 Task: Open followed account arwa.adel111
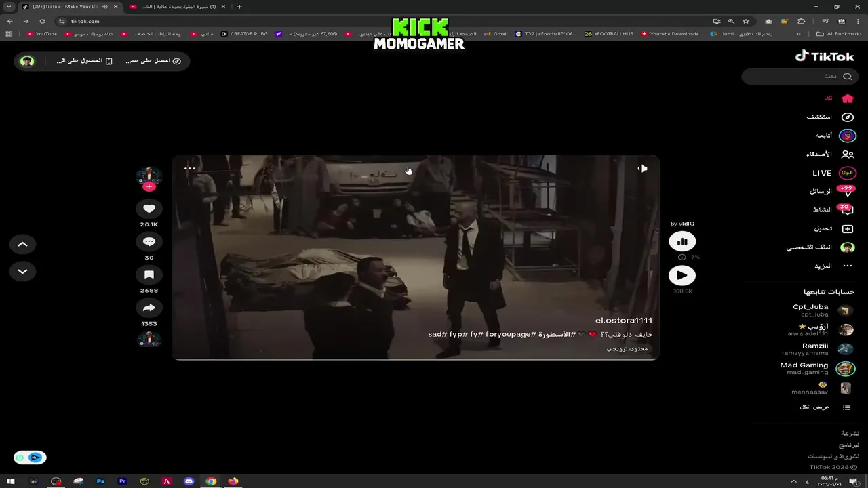821,330
